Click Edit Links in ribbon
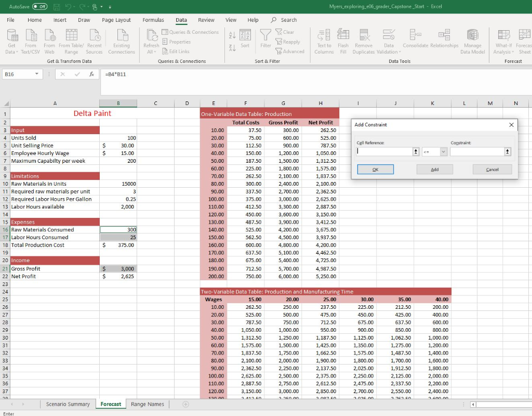The width and height of the screenshot is (532, 416). 176,51
